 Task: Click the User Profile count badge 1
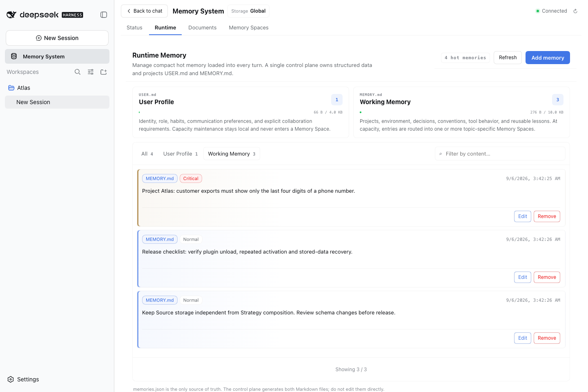pyautogui.click(x=337, y=100)
